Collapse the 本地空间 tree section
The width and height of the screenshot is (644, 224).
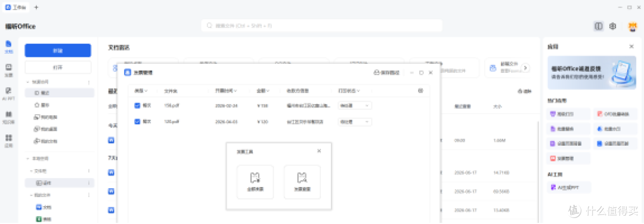28,158
